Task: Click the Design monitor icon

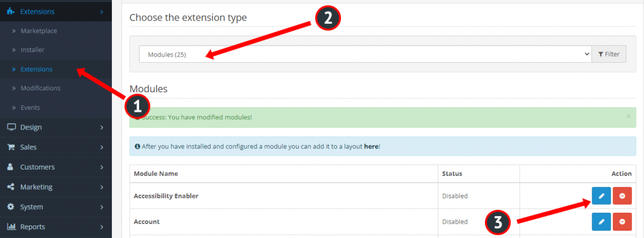Action: pyautogui.click(x=11, y=127)
